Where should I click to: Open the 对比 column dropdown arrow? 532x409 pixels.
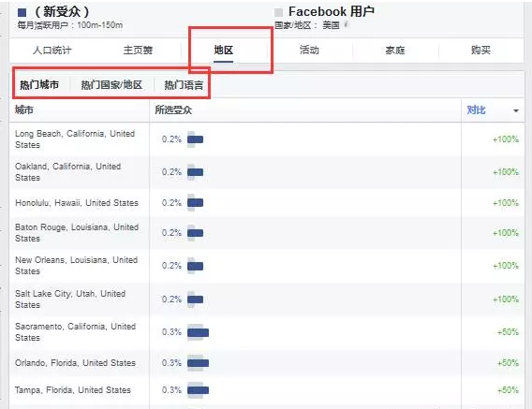point(516,110)
